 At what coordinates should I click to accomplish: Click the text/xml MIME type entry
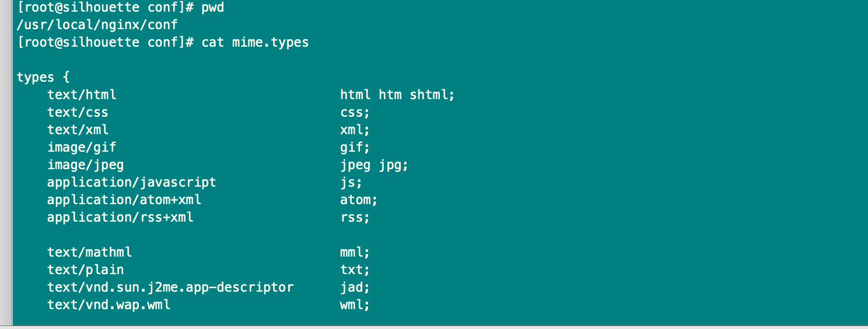tap(78, 129)
